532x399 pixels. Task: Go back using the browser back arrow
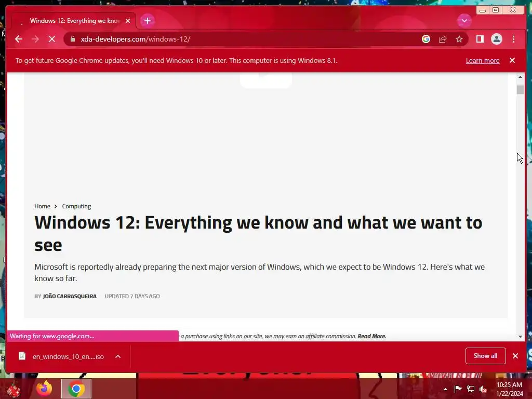click(x=19, y=39)
